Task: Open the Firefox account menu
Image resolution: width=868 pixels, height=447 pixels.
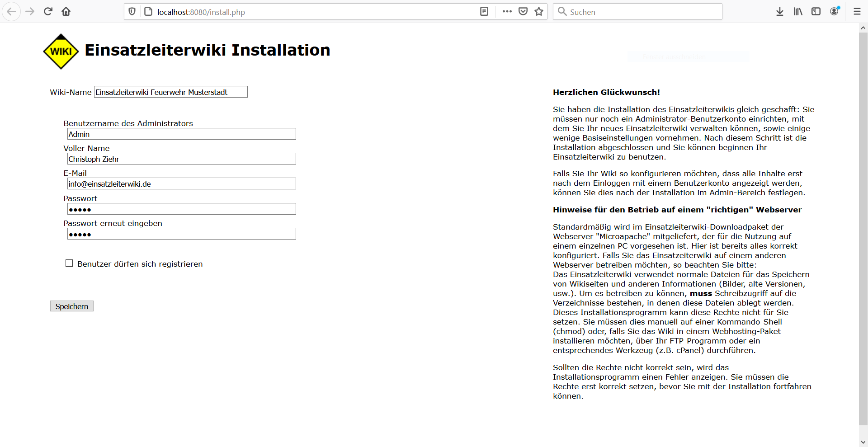Action: [835, 12]
